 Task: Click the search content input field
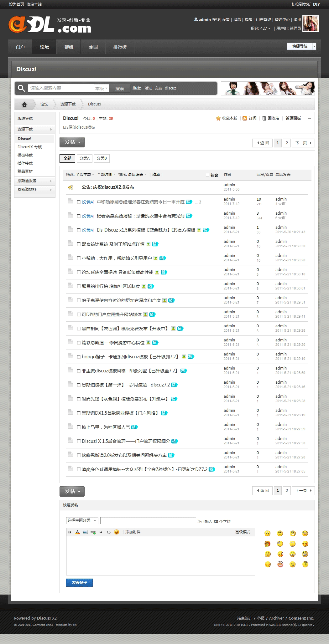click(61, 88)
